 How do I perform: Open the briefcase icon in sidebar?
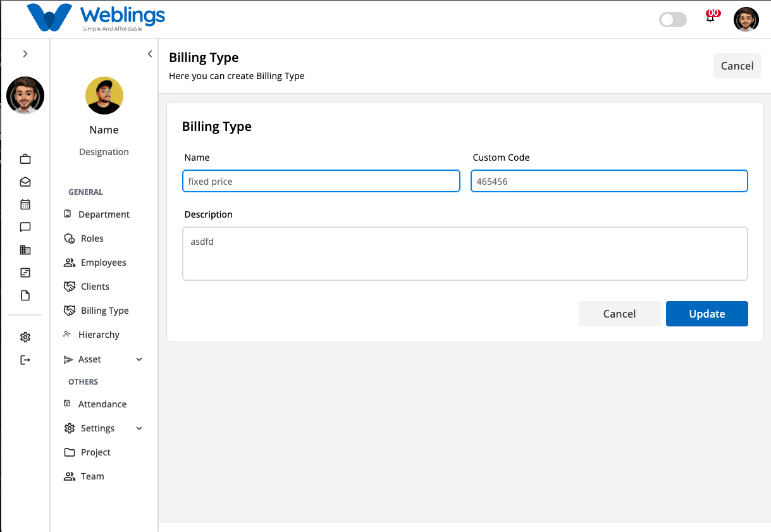(x=25, y=159)
